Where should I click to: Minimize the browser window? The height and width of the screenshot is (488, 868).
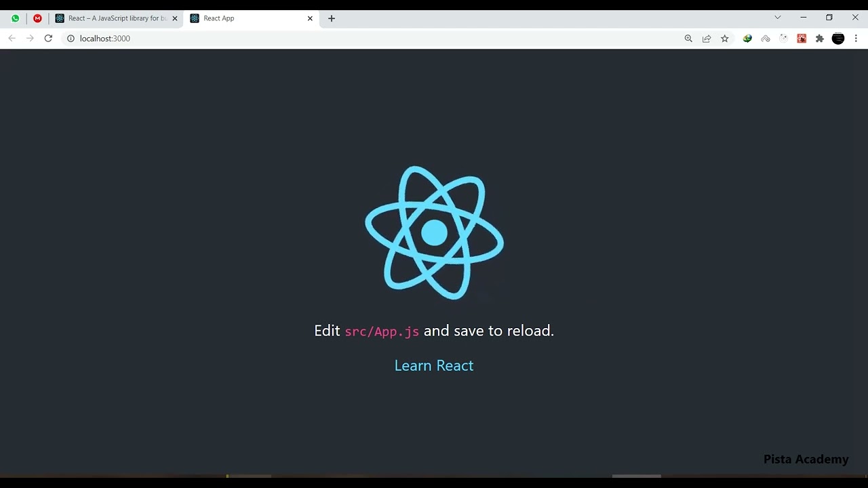(804, 18)
